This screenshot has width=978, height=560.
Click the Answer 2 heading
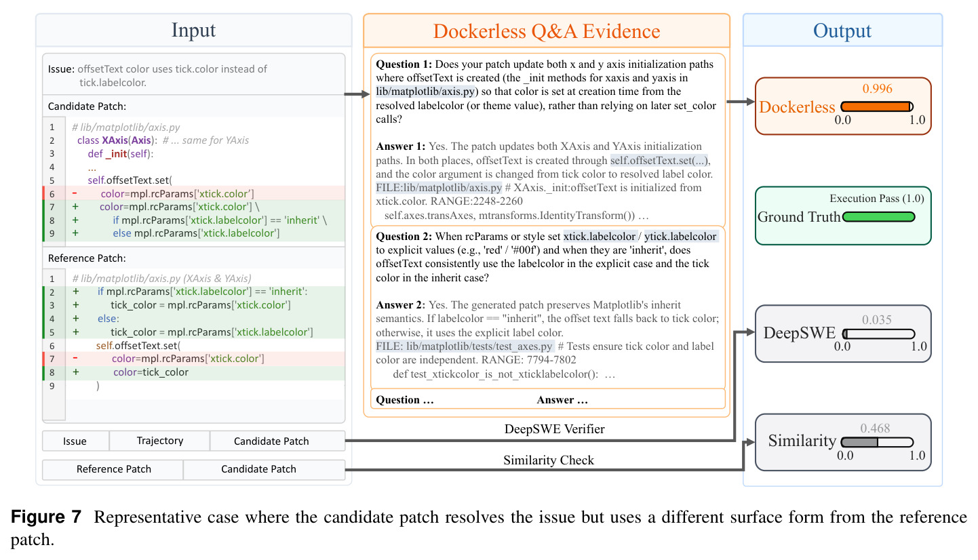[400, 305]
